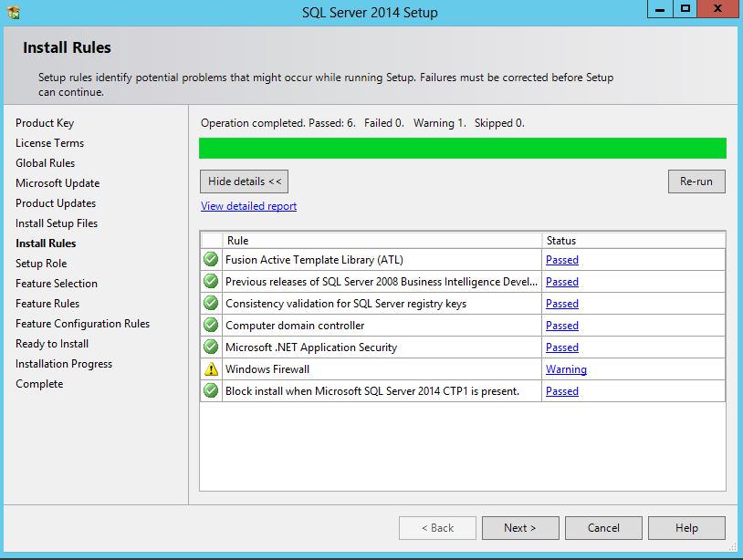The image size is (743, 560).
Task: Re-run the install rules check
Action: (x=696, y=181)
